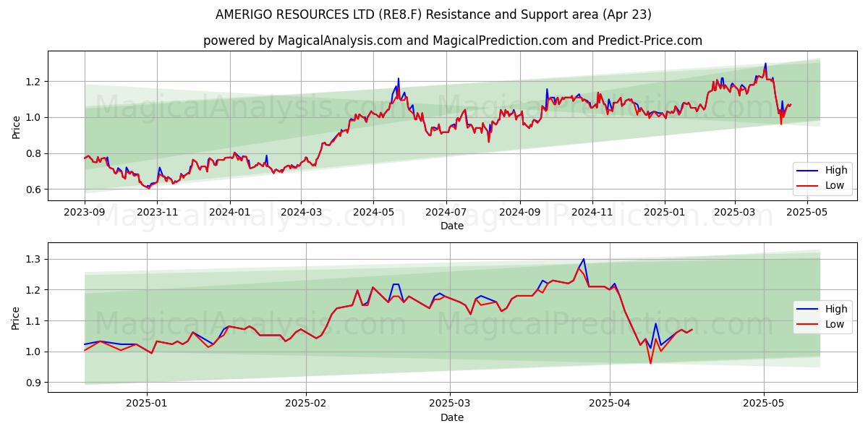Click the '2024-05' x-axis label in the upper chart

pyautogui.click(x=373, y=213)
